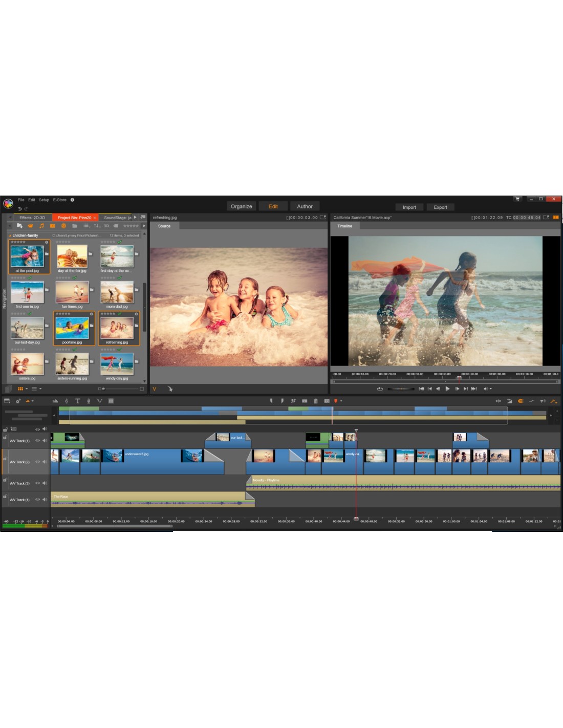Screen dimensions: 563x728
Task: Open the Setup menu
Action: pos(44,200)
